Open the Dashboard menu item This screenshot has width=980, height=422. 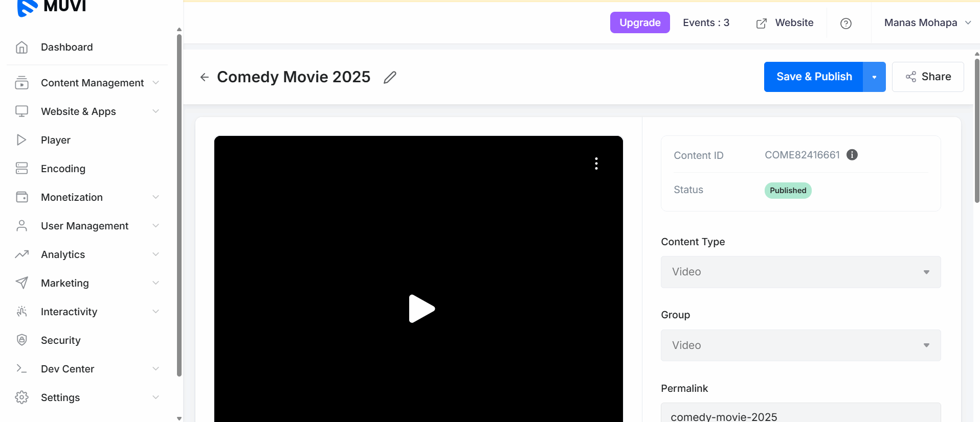[x=66, y=47]
